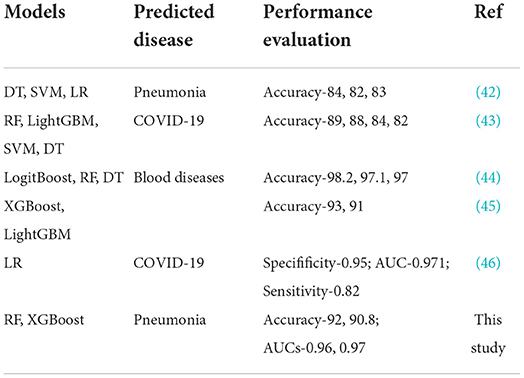Viewport: 524px width, 378px height.
Task: Select the Sensitivity-0.82 text
Action: (311, 291)
